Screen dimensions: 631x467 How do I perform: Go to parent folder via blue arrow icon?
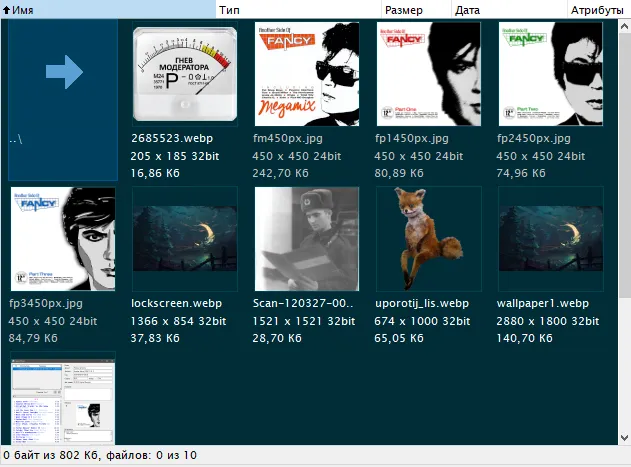tap(64, 72)
